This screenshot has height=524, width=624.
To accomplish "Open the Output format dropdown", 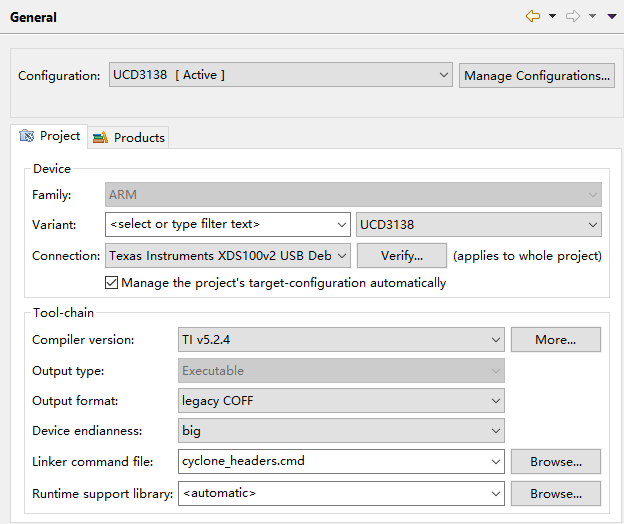I will [340, 401].
